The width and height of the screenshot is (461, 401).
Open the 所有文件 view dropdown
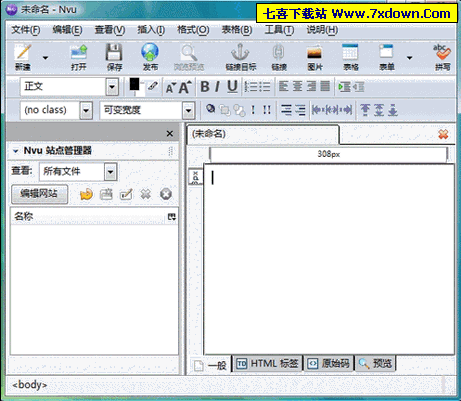[110, 172]
